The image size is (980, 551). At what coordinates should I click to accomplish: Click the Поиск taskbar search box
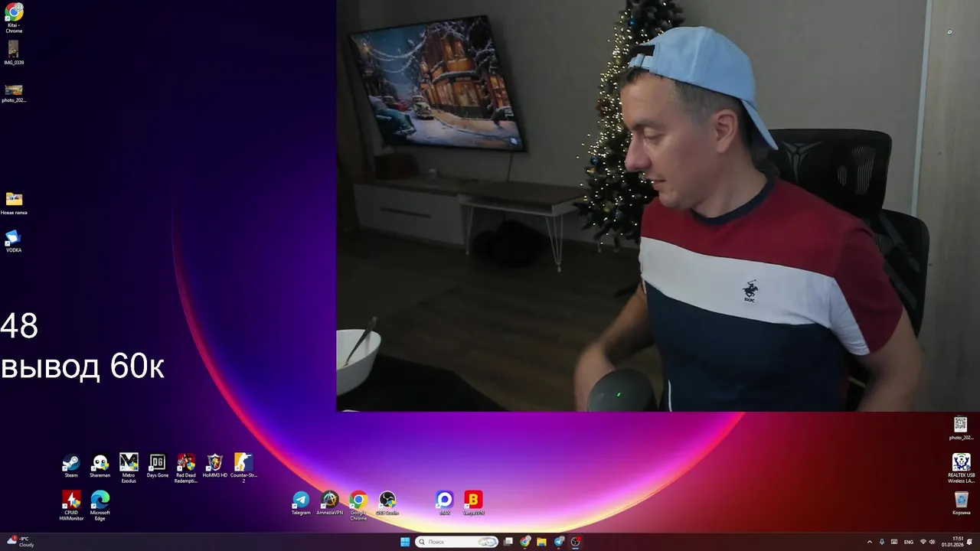point(457,542)
